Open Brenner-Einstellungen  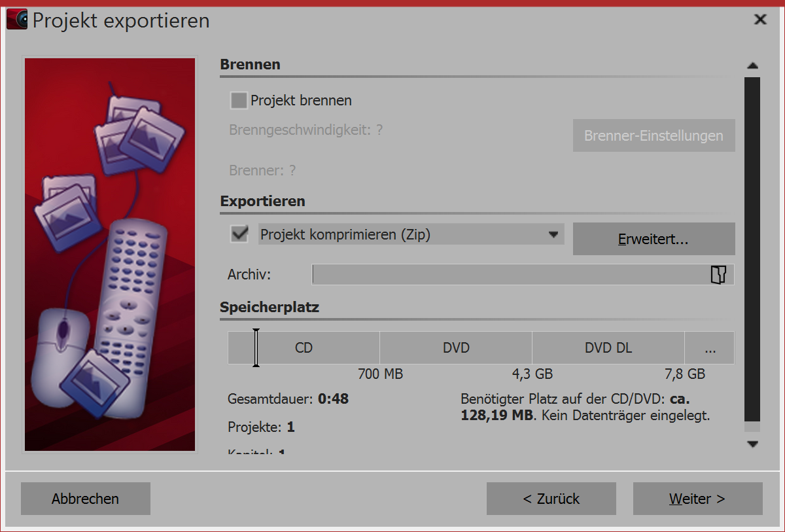[654, 135]
